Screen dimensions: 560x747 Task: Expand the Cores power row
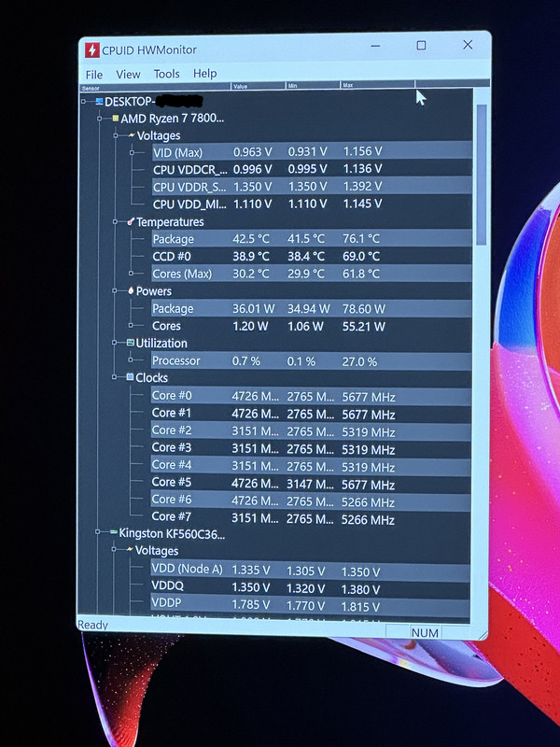131,325
